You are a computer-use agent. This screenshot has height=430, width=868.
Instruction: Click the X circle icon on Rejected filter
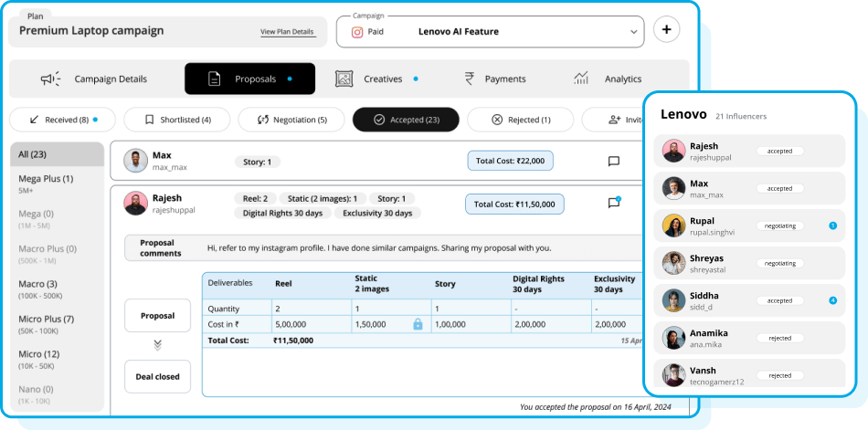(x=497, y=120)
